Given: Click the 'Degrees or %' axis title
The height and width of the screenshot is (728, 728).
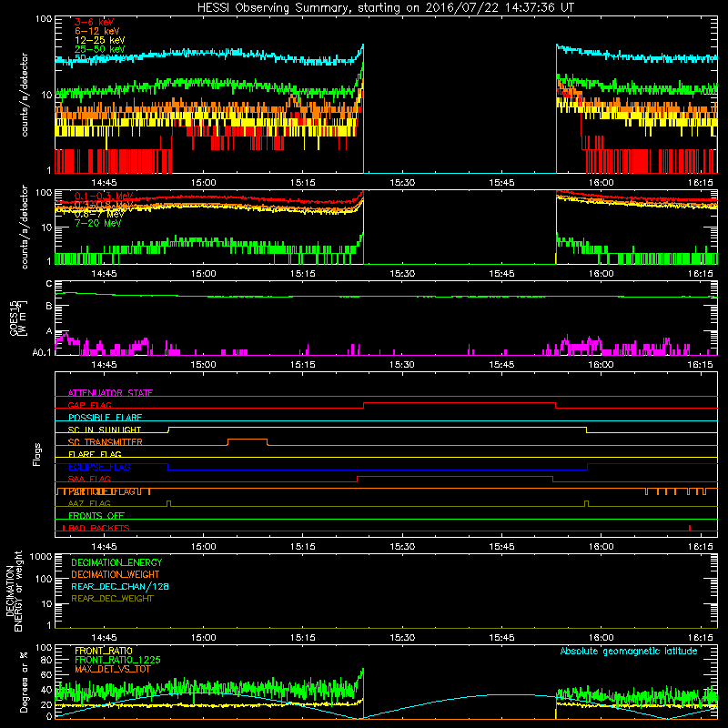Looking at the screenshot, I should click(x=24, y=682).
